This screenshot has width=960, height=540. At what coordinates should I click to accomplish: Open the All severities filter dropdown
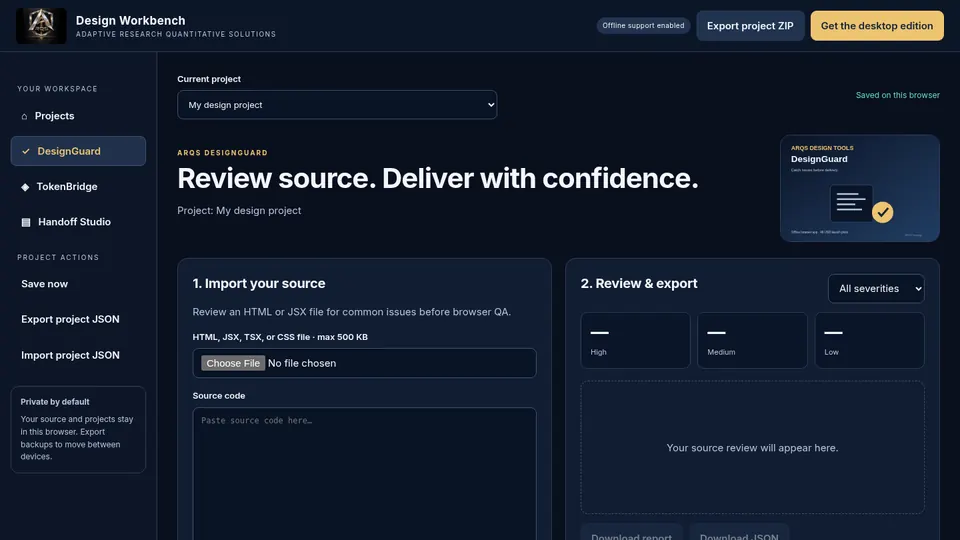(876, 288)
